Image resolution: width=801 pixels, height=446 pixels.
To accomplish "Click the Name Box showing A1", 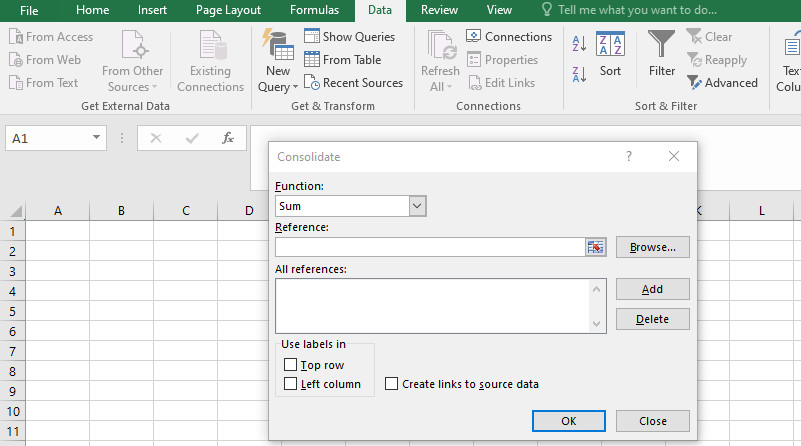I will point(48,138).
